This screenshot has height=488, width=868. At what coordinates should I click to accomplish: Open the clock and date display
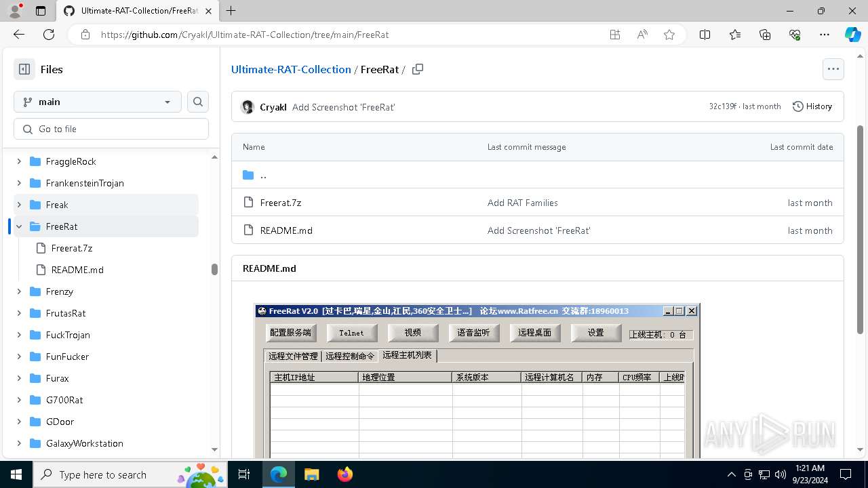(810, 474)
